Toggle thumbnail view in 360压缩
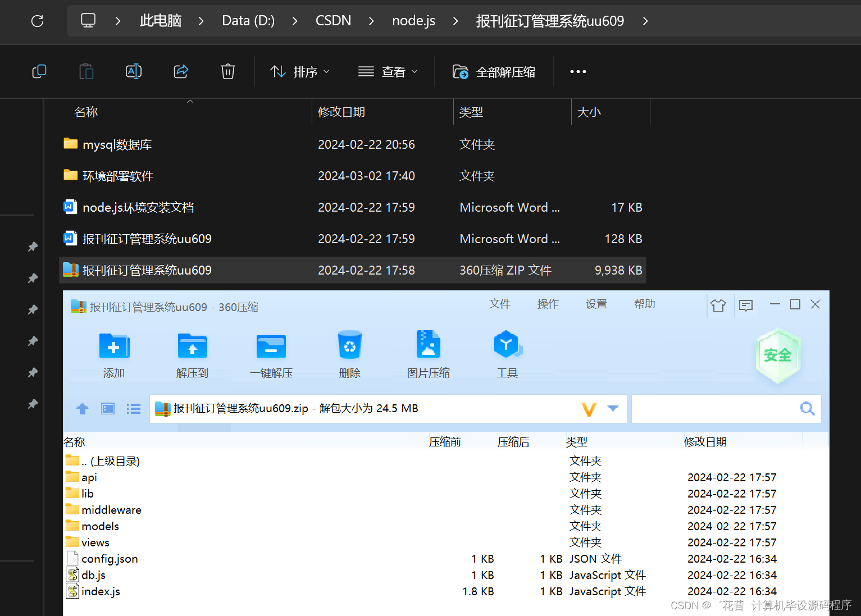Viewport: 861px width, 616px height. 107,409
